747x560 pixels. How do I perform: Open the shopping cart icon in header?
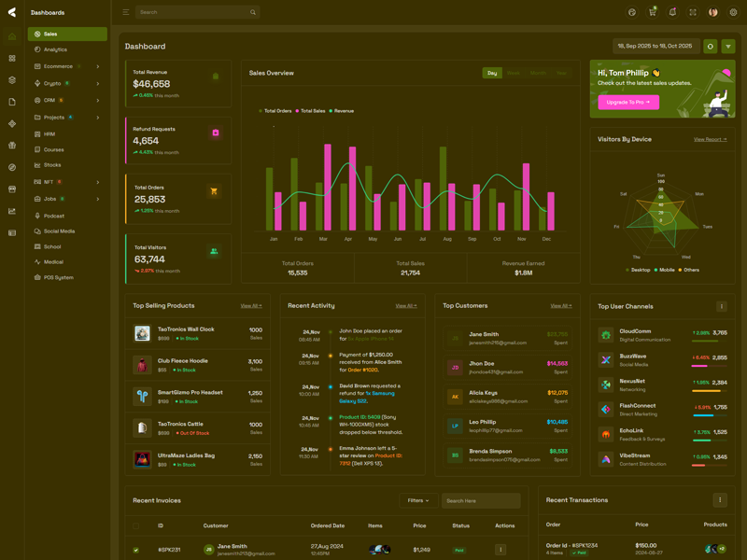click(x=652, y=12)
